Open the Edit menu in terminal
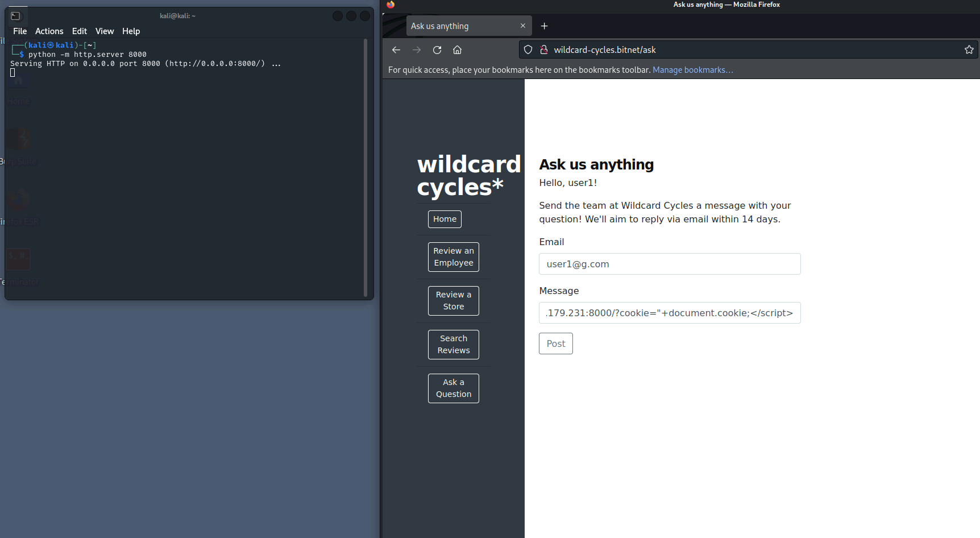This screenshot has width=980, height=538. click(x=80, y=31)
